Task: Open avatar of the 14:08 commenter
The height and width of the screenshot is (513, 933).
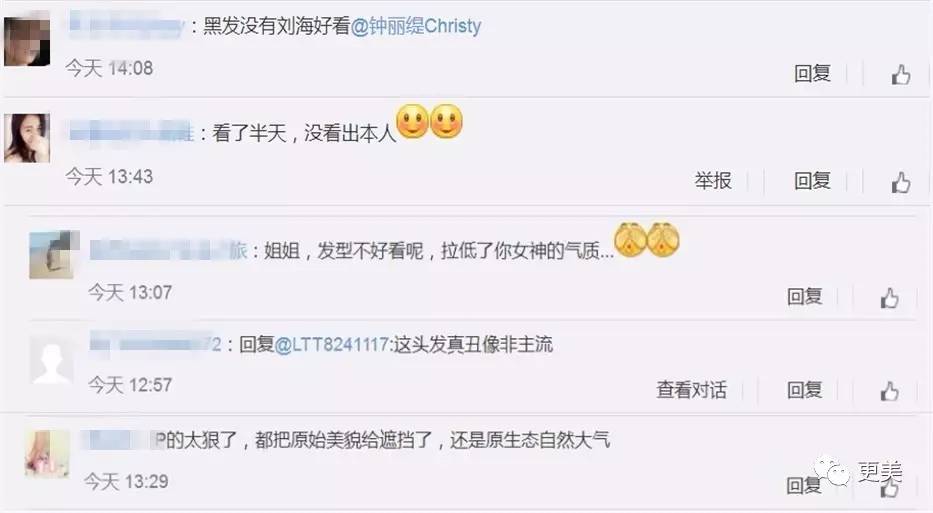Action: [27, 41]
